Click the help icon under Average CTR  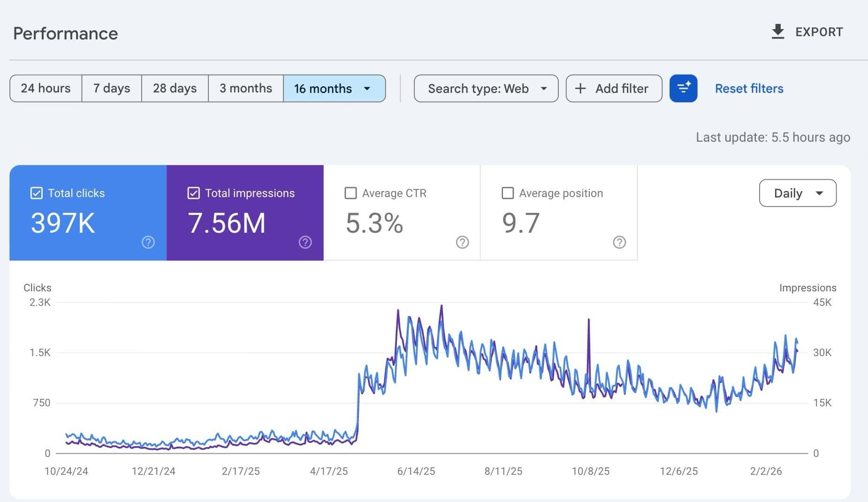tap(463, 243)
